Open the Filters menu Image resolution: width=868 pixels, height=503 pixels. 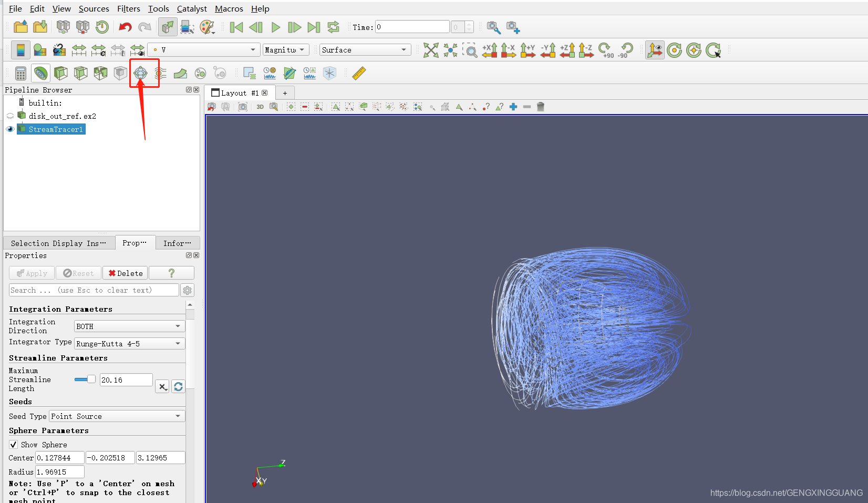coord(129,8)
